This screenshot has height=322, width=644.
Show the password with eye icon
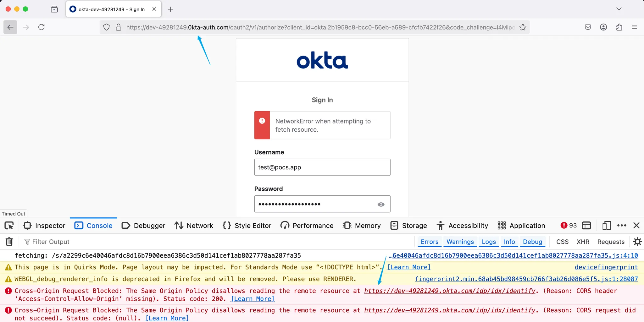(x=381, y=205)
